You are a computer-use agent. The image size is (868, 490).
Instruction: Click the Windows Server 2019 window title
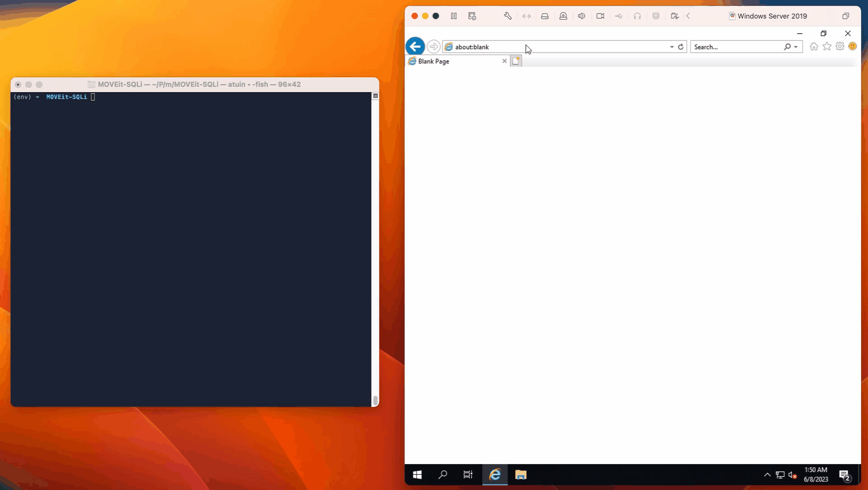(x=772, y=16)
